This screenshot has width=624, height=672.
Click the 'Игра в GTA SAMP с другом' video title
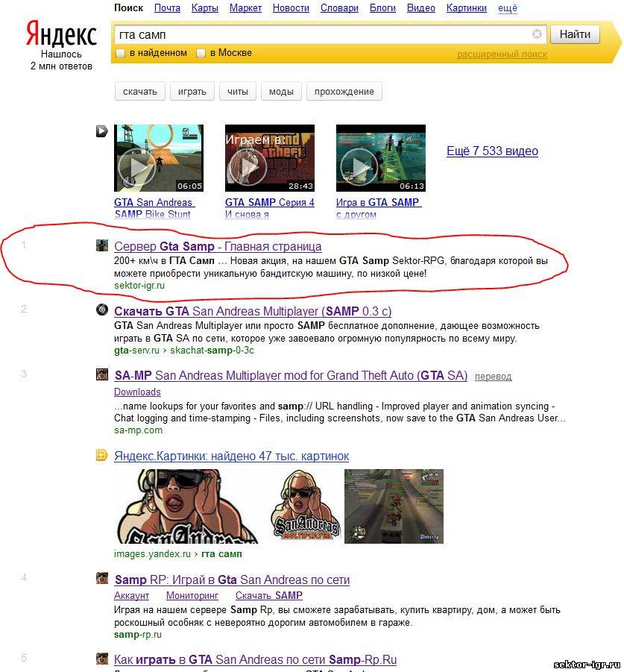pos(379,208)
